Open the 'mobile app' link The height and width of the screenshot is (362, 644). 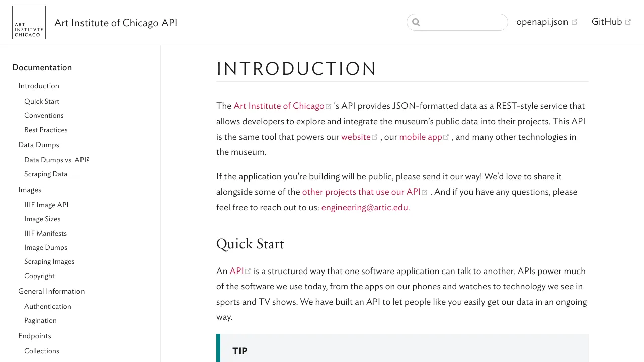pyautogui.click(x=421, y=137)
